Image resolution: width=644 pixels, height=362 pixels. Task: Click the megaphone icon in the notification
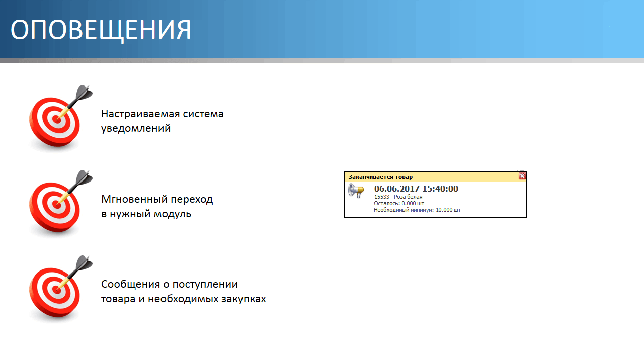tap(356, 191)
